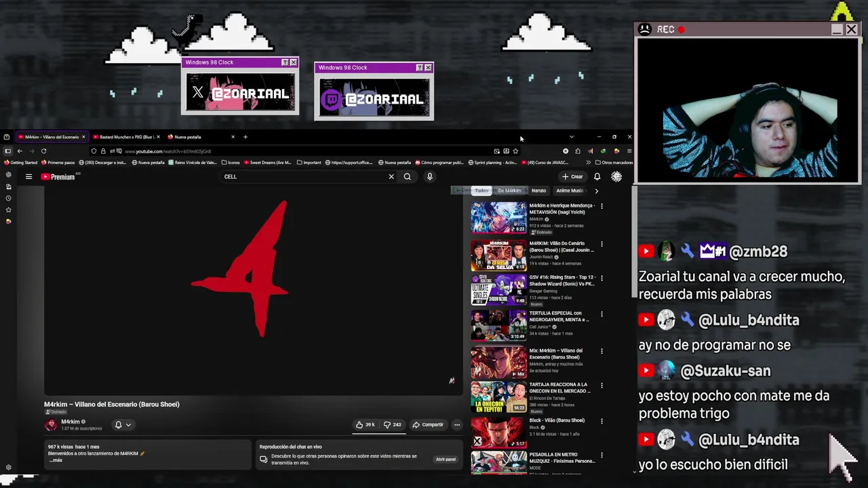Reload the current page
This screenshot has width=868, height=488.
(x=43, y=151)
